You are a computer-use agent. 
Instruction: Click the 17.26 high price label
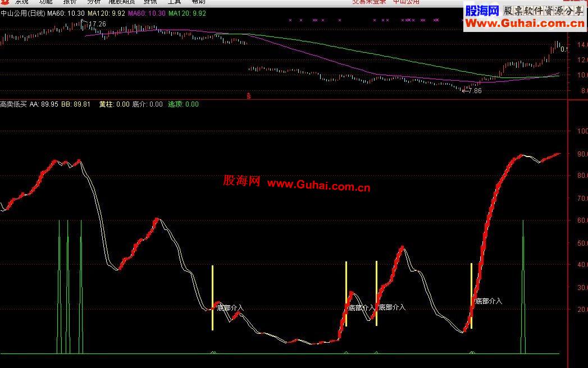pos(98,24)
